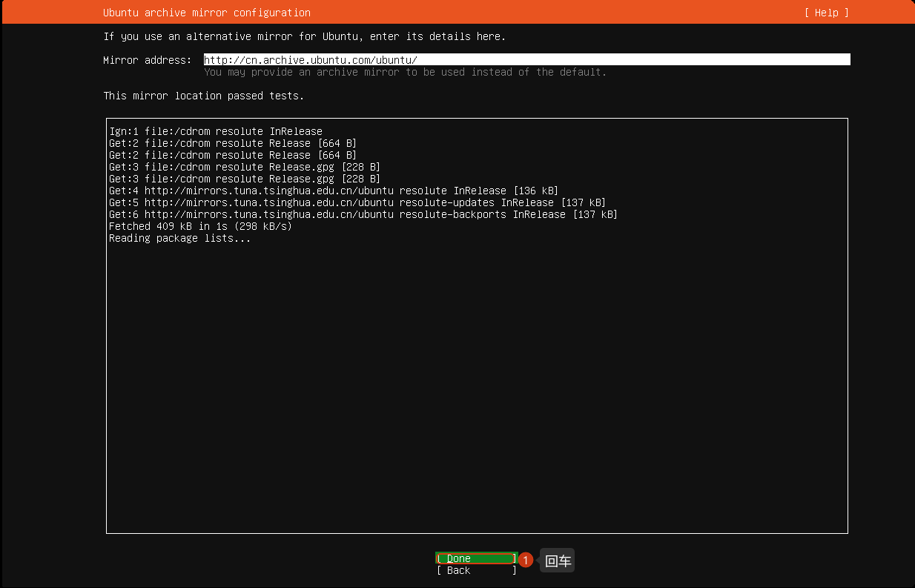Screen dimensions: 915x588
Task: Select the 'Ign:1 file:/cdrom resolute InRelease' line
Action: (216, 131)
